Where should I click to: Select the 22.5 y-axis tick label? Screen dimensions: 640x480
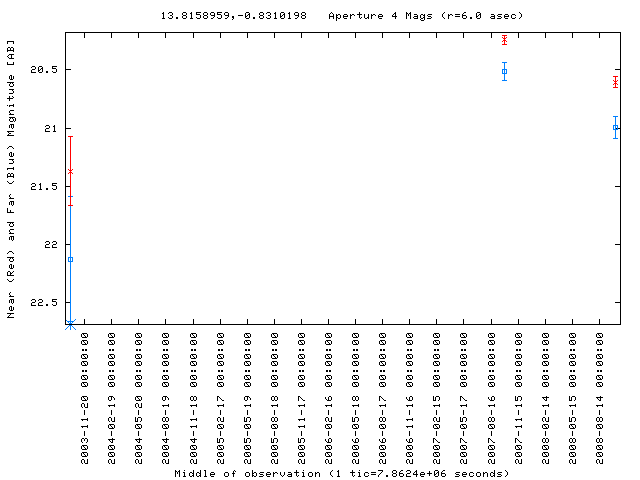coord(44,303)
